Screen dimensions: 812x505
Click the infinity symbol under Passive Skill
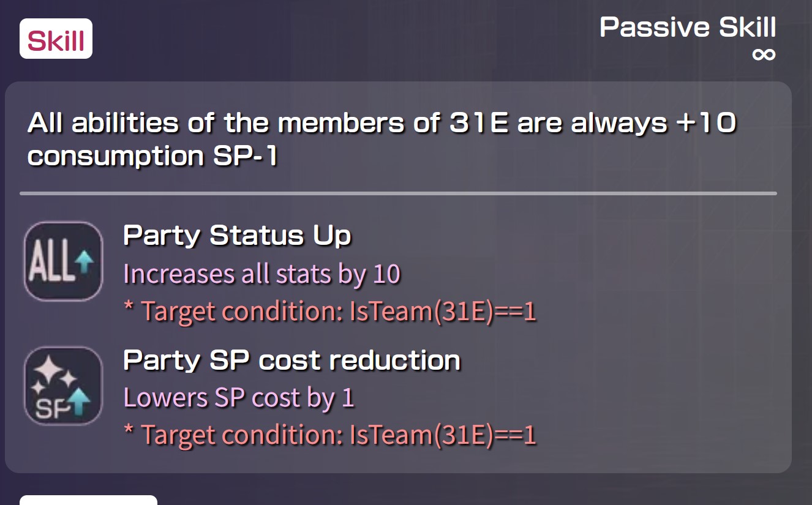(764, 54)
